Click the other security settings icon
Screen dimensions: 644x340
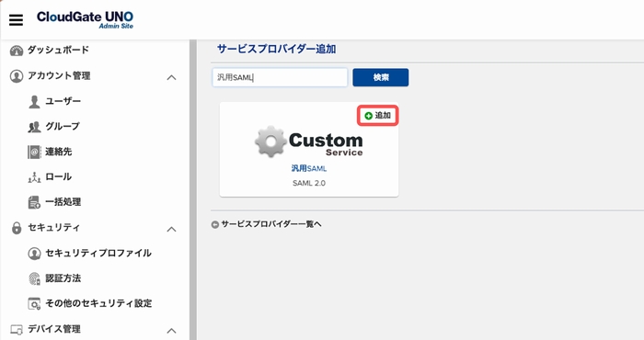coord(35,304)
